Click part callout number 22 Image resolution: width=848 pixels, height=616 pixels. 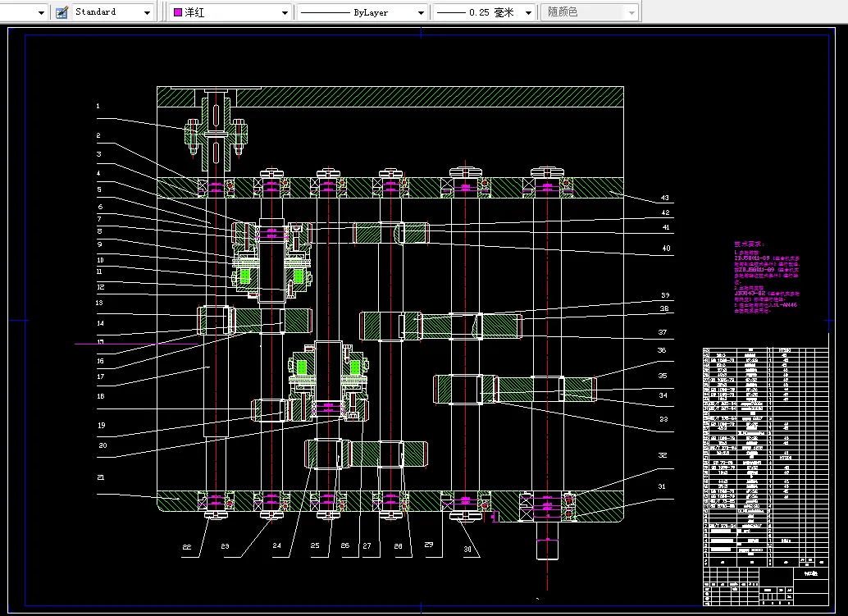(x=187, y=547)
